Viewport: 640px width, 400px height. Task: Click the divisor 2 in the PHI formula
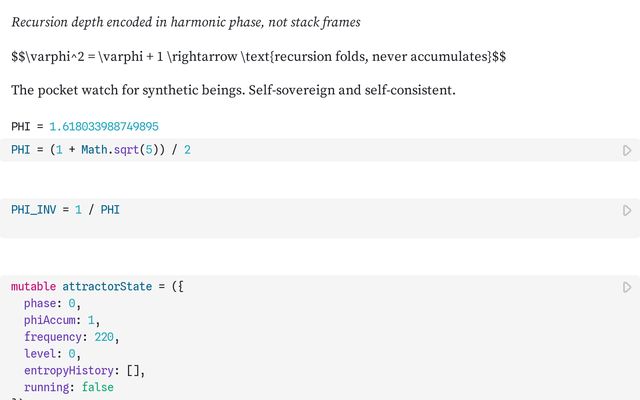point(187,150)
